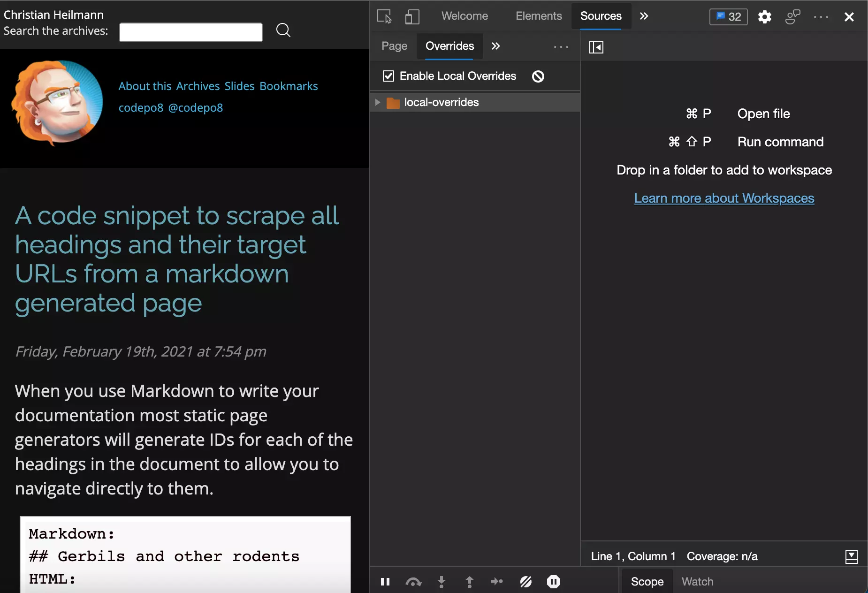Toggle deactivate breakpoints icon

[525, 582]
